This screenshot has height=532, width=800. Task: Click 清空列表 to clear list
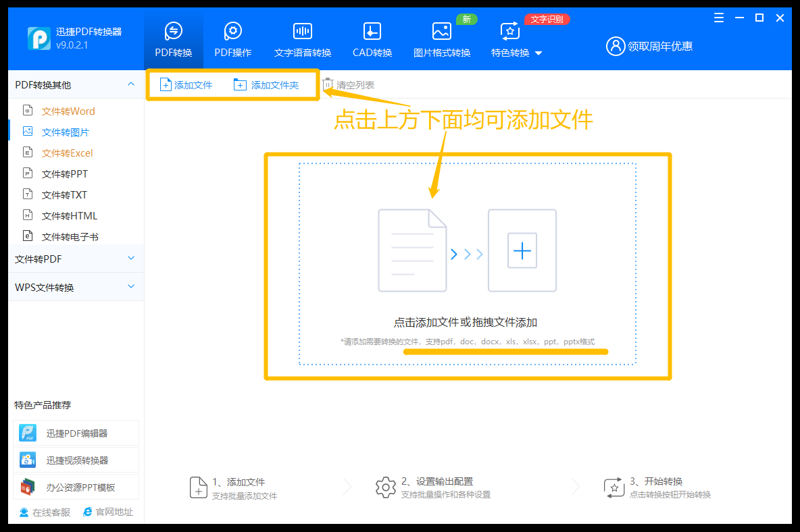tap(349, 84)
